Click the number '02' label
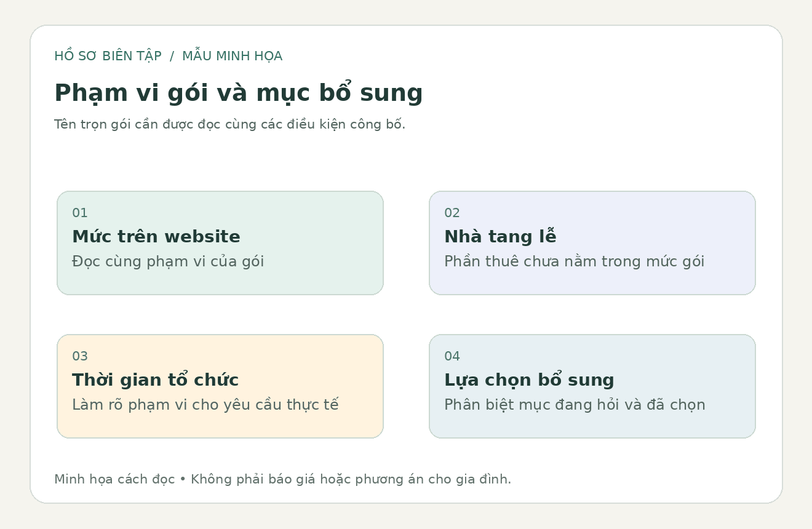The width and height of the screenshot is (812, 529). pos(452,213)
